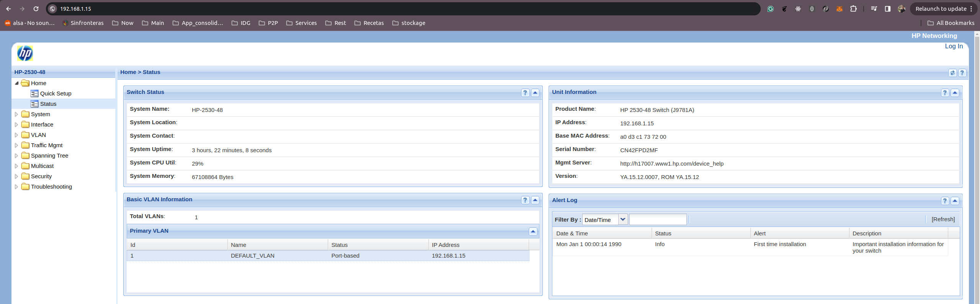
Task: Collapse the Switch Status panel
Action: pos(535,93)
